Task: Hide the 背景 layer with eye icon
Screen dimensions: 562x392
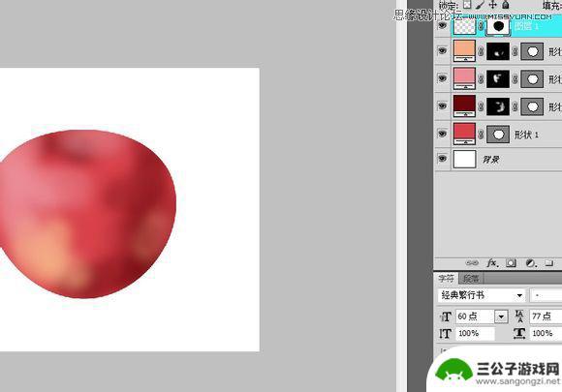Action: (x=442, y=159)
